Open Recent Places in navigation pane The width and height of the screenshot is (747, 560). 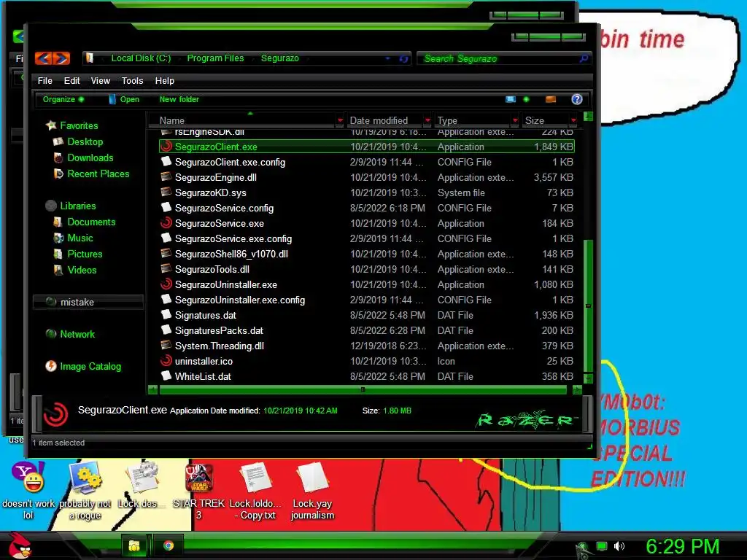click(x=98, y=174)
